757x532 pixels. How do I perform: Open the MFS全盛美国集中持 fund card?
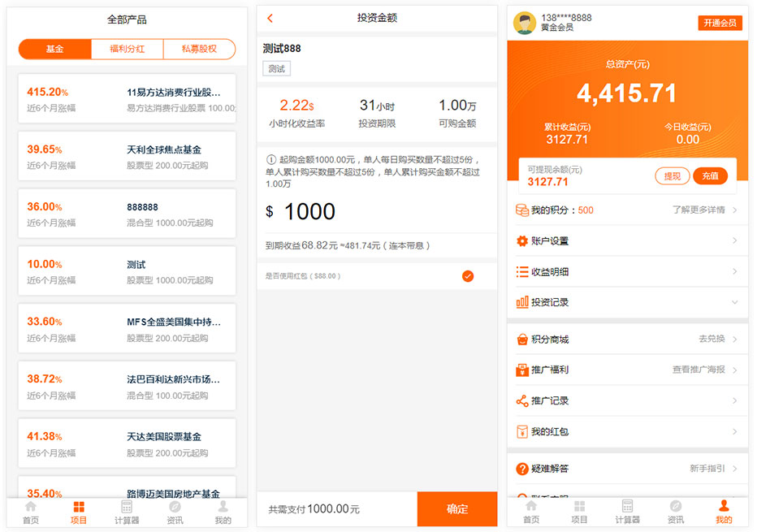[x=127, y=329]
